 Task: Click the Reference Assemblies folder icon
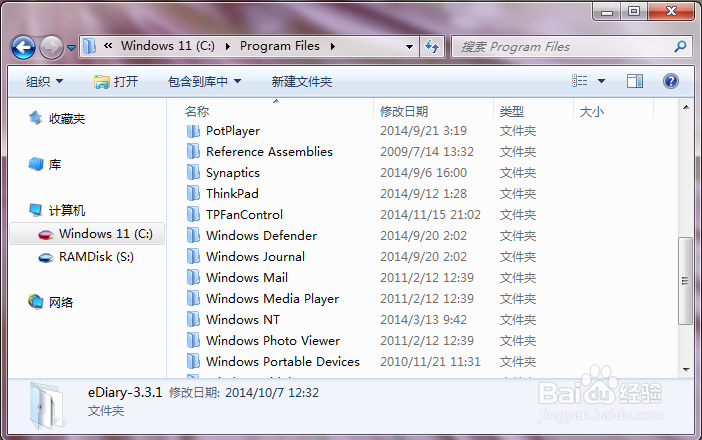pyautogui.click(x=193, y=152)
